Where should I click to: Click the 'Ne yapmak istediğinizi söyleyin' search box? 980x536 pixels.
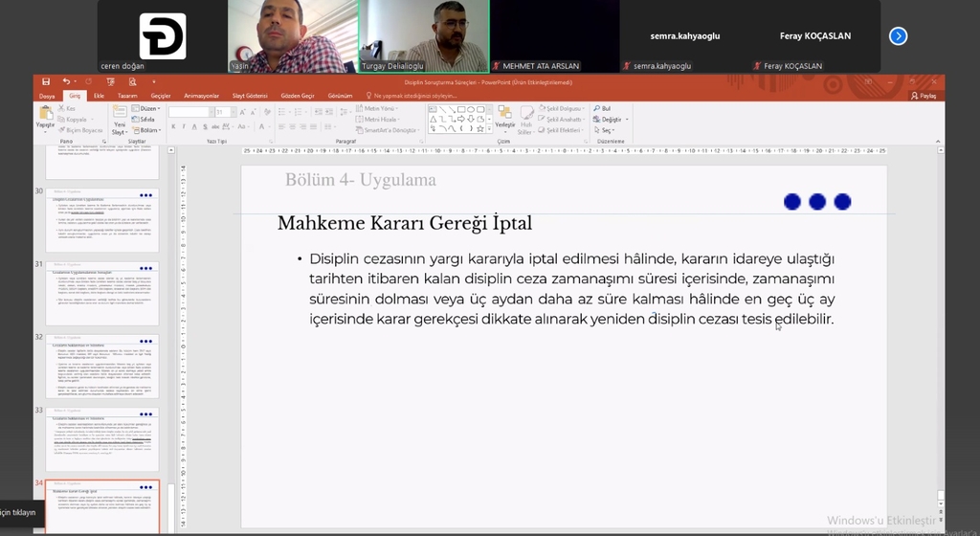click(412, 97)
